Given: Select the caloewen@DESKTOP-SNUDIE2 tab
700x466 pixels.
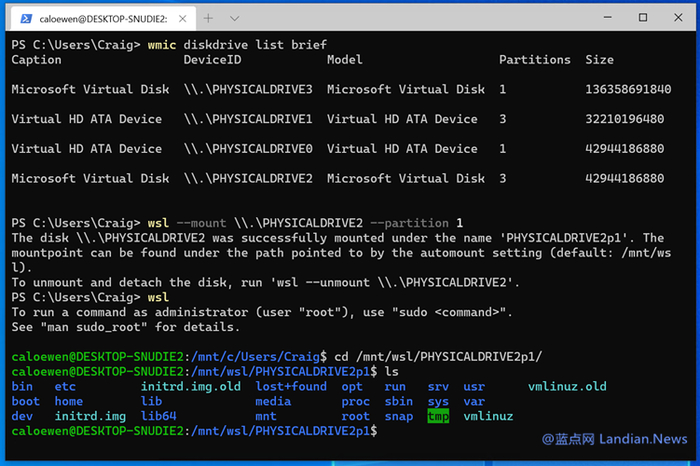Looking at the screenshot, I should coord(100,18).
